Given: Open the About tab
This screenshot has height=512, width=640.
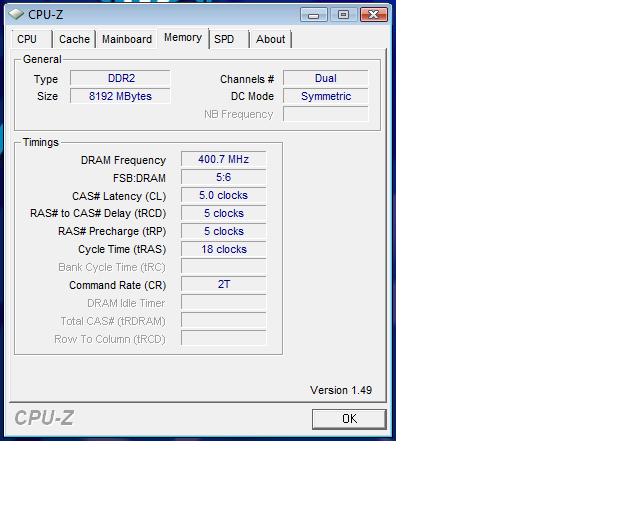Looking at the screenshot, I should 270,39.
